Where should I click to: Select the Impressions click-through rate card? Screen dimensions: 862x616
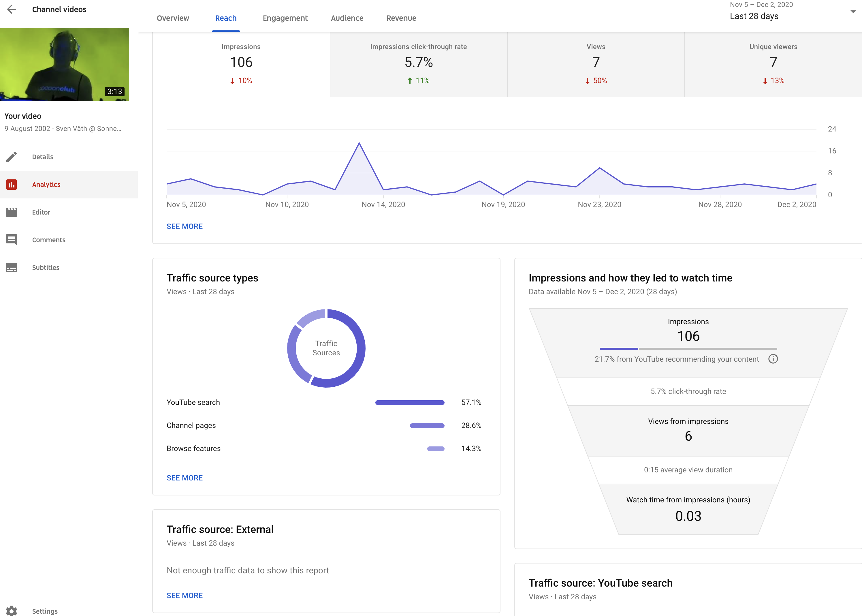point(418,63)
